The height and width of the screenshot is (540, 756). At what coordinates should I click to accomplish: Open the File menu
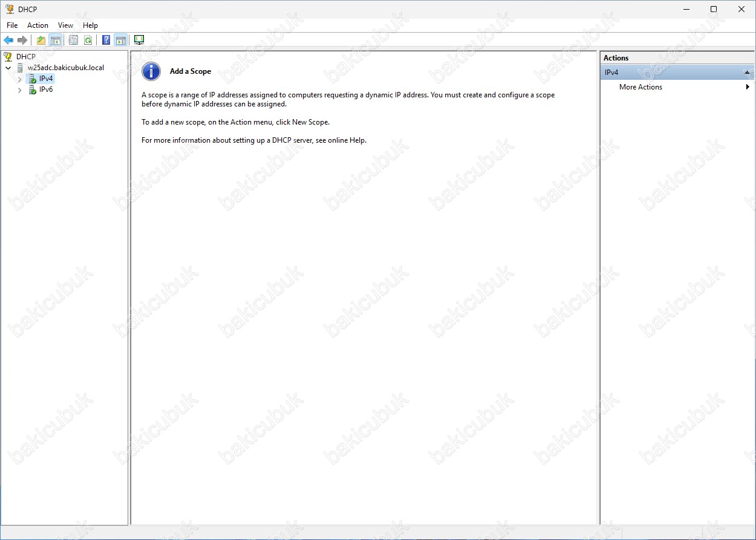tap(12, 25)
